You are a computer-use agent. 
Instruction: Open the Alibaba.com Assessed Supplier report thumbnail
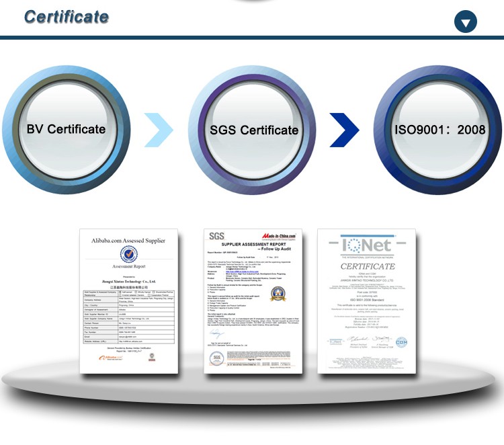coord(129,301)
